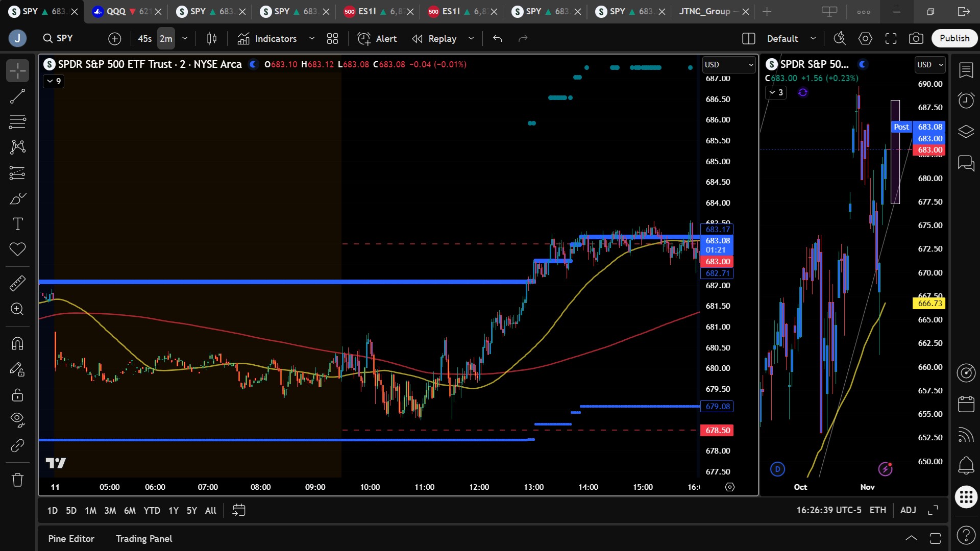Viewport: 980px width, 551px height.
Task: Expand collapsed indicator legend showing 9
Action: (x=54, y=81)
